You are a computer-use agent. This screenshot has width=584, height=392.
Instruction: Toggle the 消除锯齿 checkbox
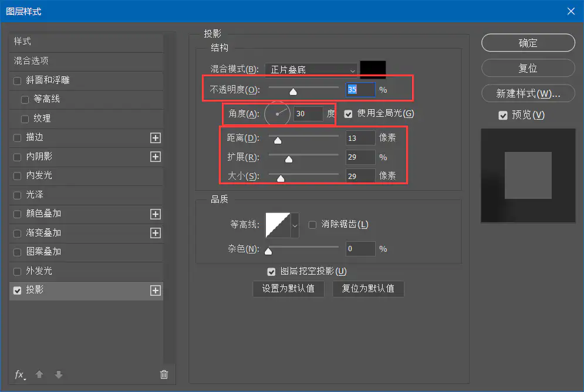coord(312,225)
